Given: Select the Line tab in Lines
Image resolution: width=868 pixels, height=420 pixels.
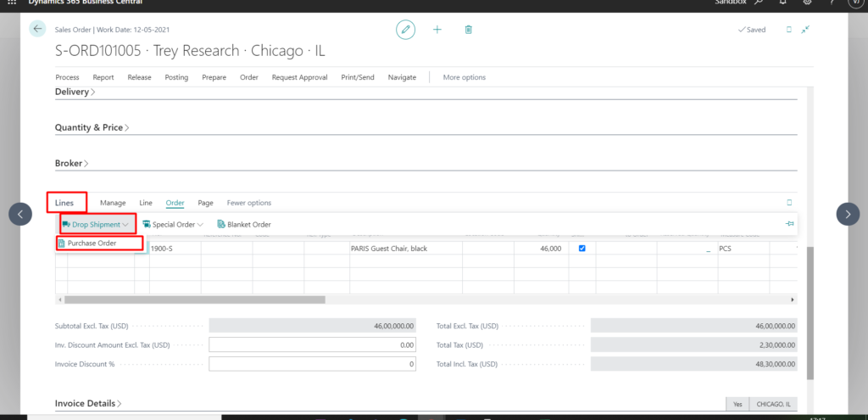Looking at the screenshot, I should 146,203.
